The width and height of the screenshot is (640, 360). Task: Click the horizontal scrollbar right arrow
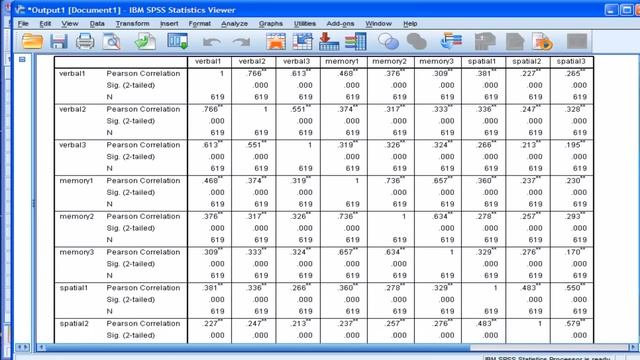(633, 347)
